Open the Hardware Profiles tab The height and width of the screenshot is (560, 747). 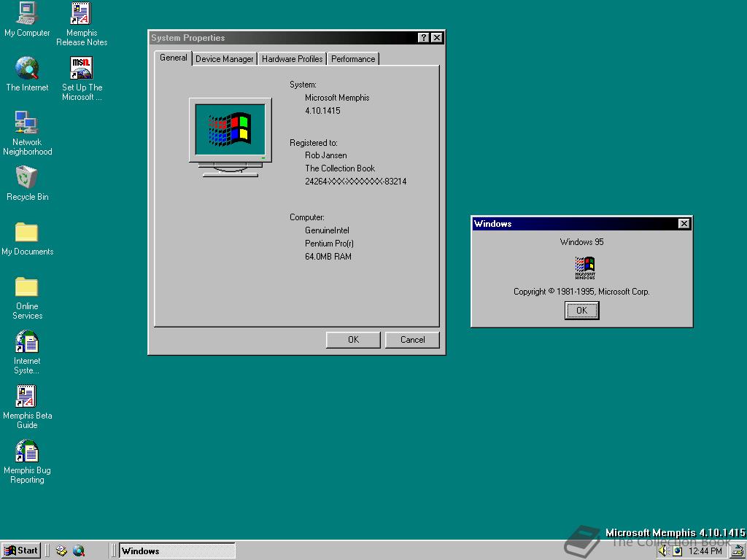292,59
